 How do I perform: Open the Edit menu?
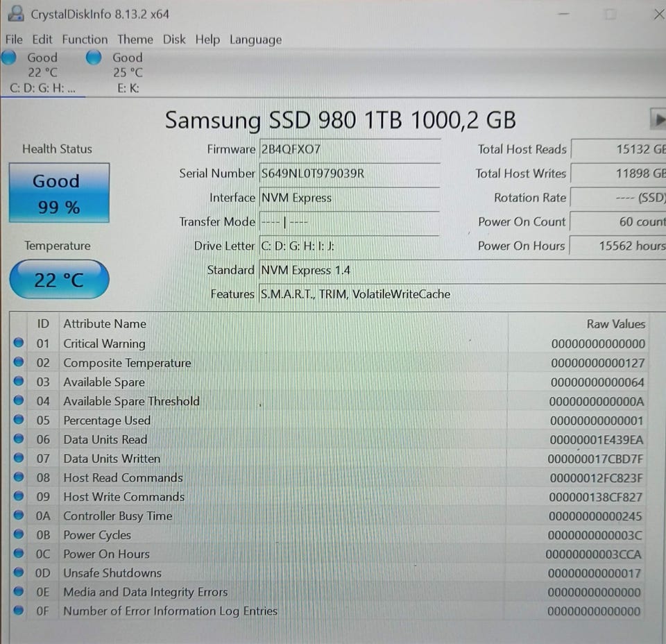[42, 40]
